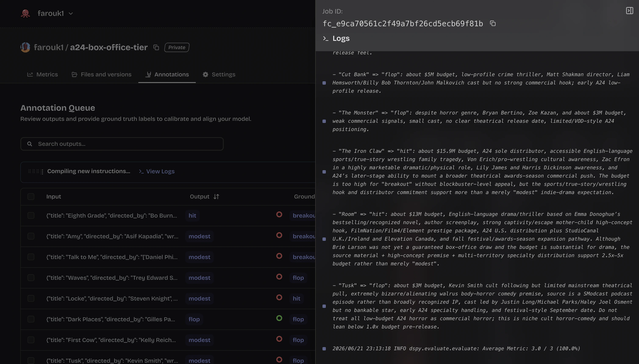Click the Annotations tab icon

[148, 74]
